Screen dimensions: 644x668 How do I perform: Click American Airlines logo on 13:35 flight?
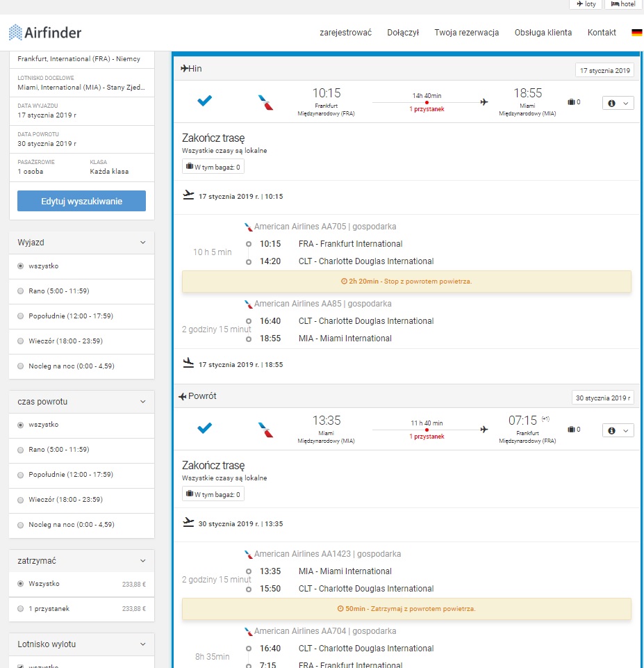coord(265,430)
